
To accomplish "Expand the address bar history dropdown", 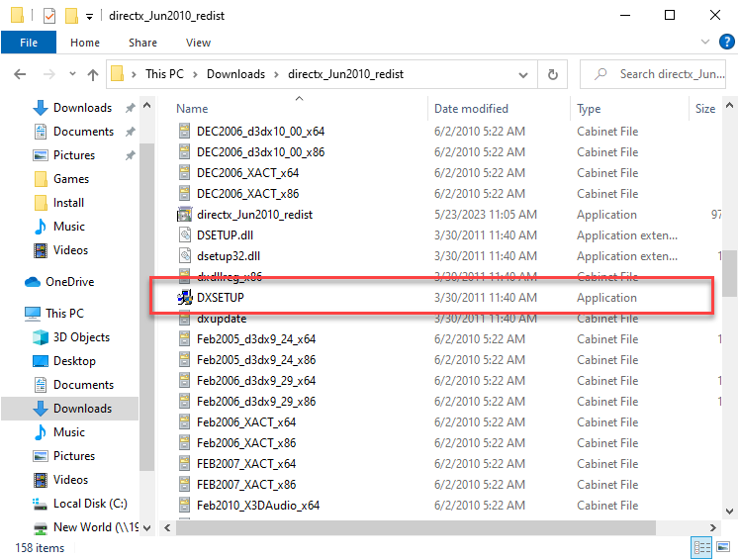I will click(524, 74).
